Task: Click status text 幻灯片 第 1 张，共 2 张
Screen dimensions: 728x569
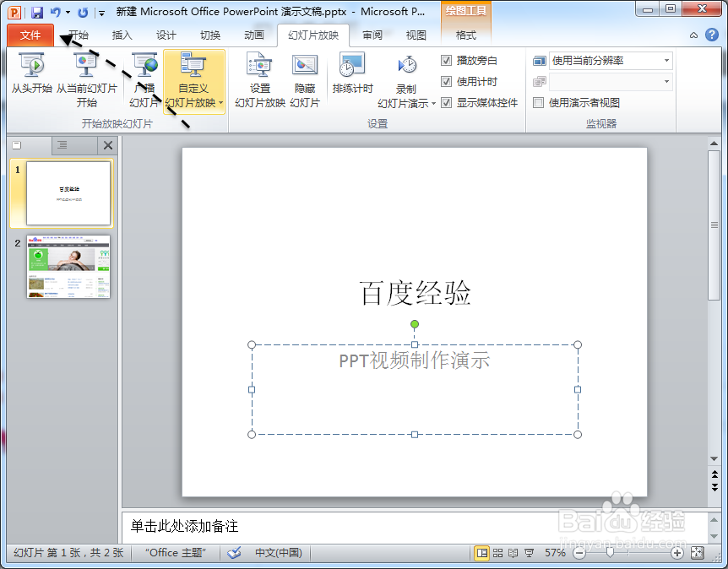Action: tap(68, 553)
